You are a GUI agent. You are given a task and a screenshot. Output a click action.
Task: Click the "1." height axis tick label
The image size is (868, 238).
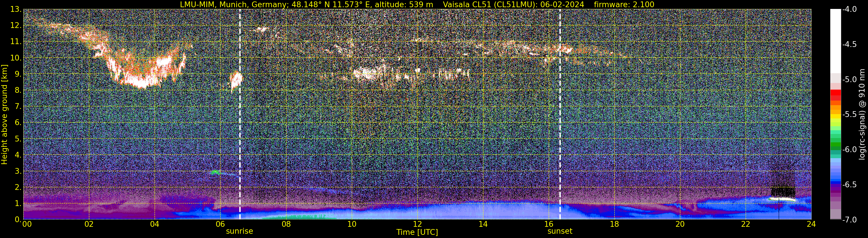point(18,204)
